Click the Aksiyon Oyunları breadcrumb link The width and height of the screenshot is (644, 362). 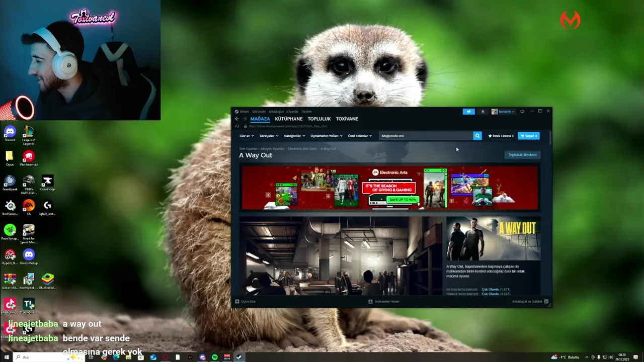pyautogui.click(x=272, y=149)
